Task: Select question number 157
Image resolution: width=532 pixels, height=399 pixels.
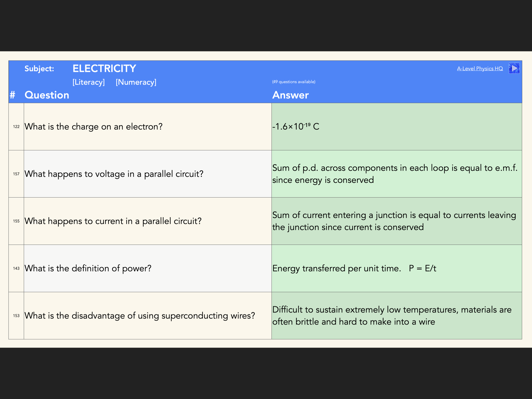Action: click(16, 174)
